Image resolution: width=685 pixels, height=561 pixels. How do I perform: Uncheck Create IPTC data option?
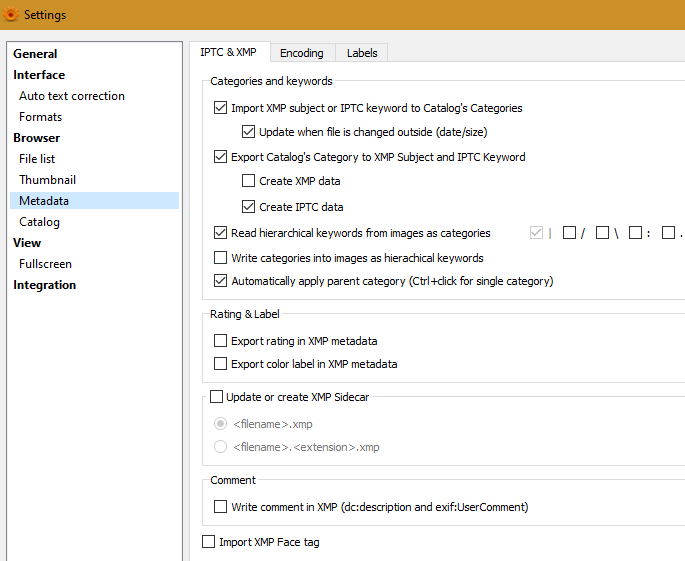pos(249,207)
